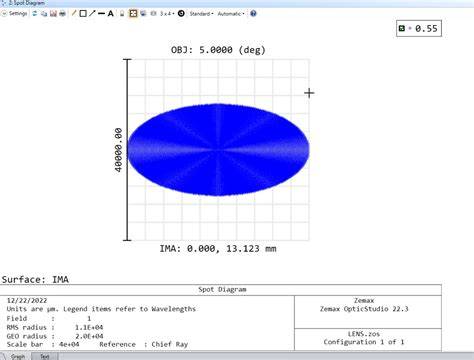This screenshot has height=360, width=474.
Task: Switch to the Graph tab
Action: coord(18,357)
